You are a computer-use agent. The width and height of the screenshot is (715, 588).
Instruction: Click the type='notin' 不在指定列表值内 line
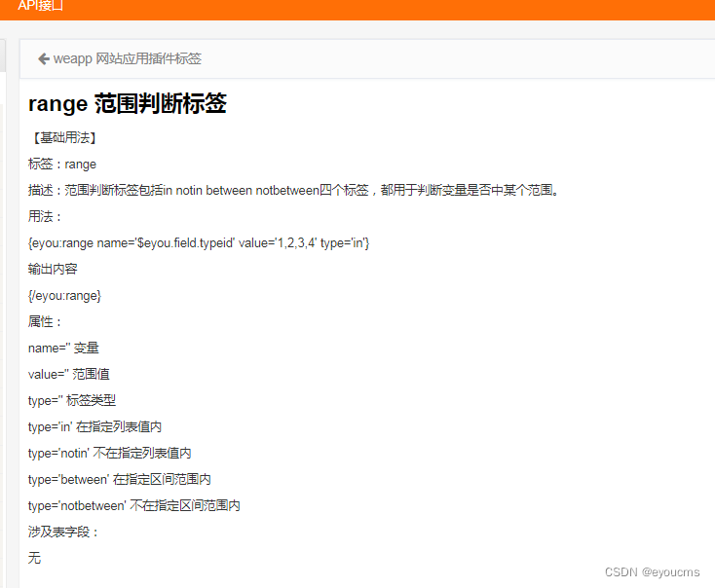(x=109, y=453)
